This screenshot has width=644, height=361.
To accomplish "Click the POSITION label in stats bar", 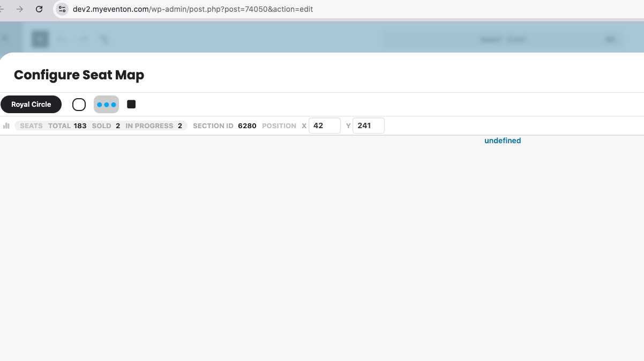I will coord(279,126).
